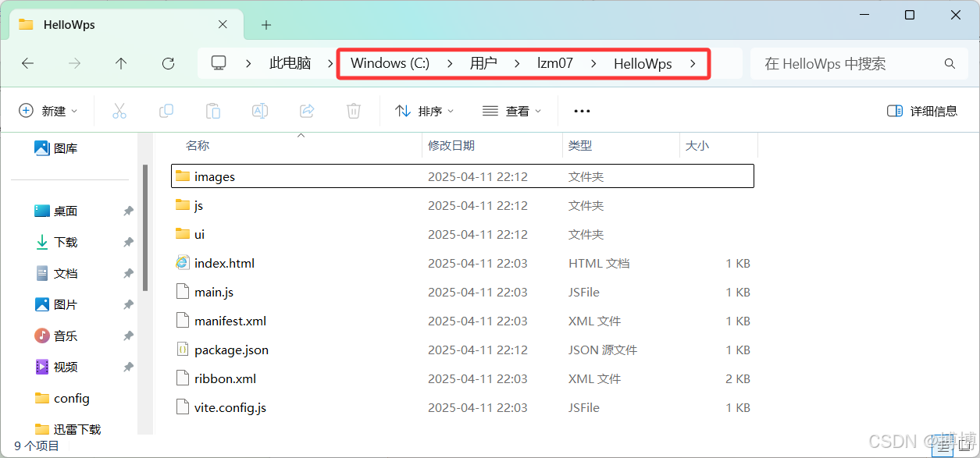Click the JSON 源文件 type cell
This screenshot has width=980, height=458.
coord(603,350)
